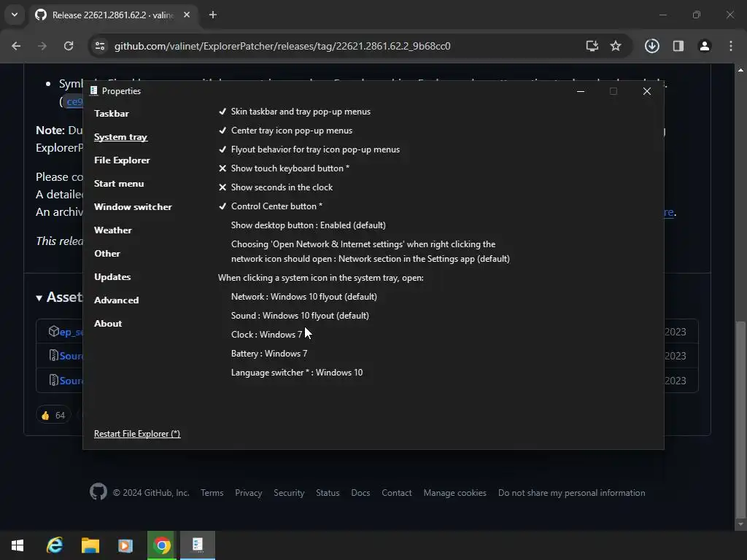Toggle Flyout behavior for tray icon pop-up menus
Image resolution: width=747 pixels, height=560 pixels.
point(309,149)
